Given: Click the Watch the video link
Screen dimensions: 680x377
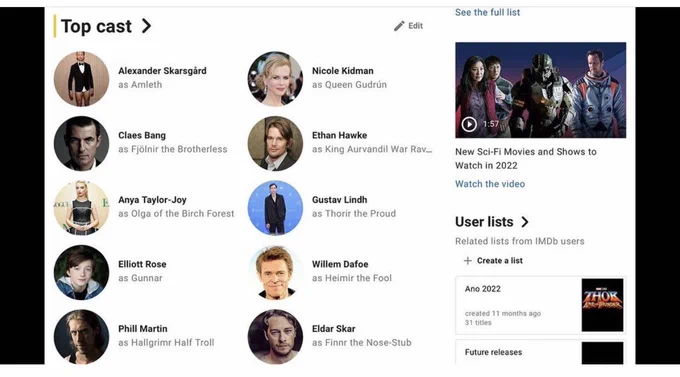Looking at the screenshot, I should click(x=490, y=184).
